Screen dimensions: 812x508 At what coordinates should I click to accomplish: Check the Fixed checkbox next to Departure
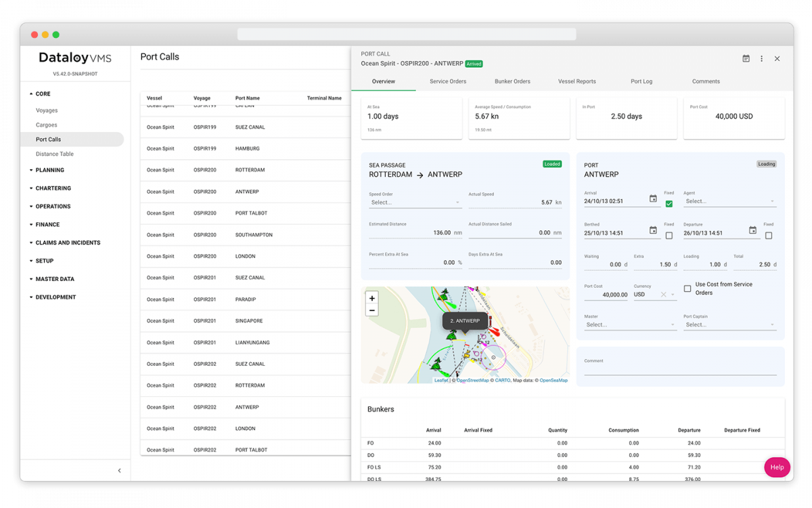point(768,235)
